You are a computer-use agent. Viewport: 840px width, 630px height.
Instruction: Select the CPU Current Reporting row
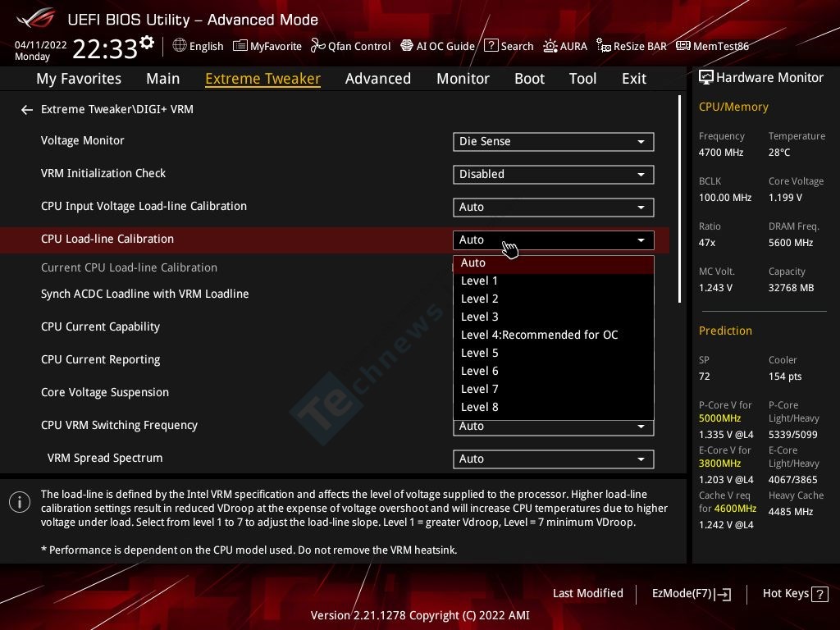coord(100,359)
